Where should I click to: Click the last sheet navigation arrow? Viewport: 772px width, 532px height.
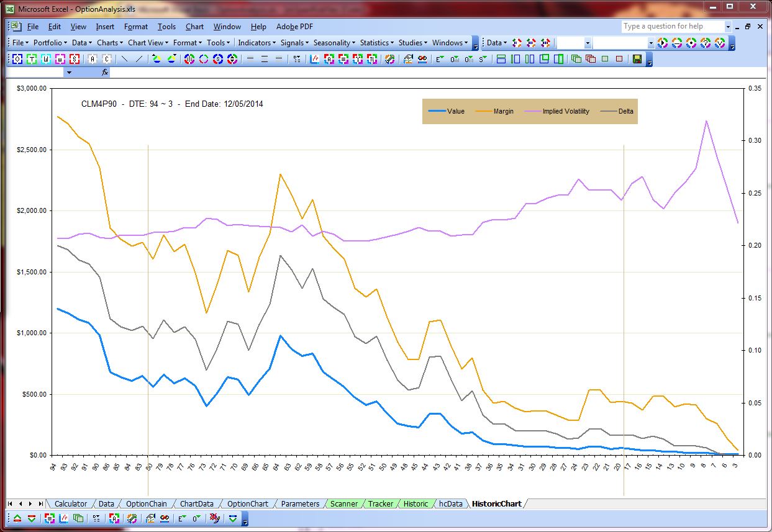click(41, 503)
